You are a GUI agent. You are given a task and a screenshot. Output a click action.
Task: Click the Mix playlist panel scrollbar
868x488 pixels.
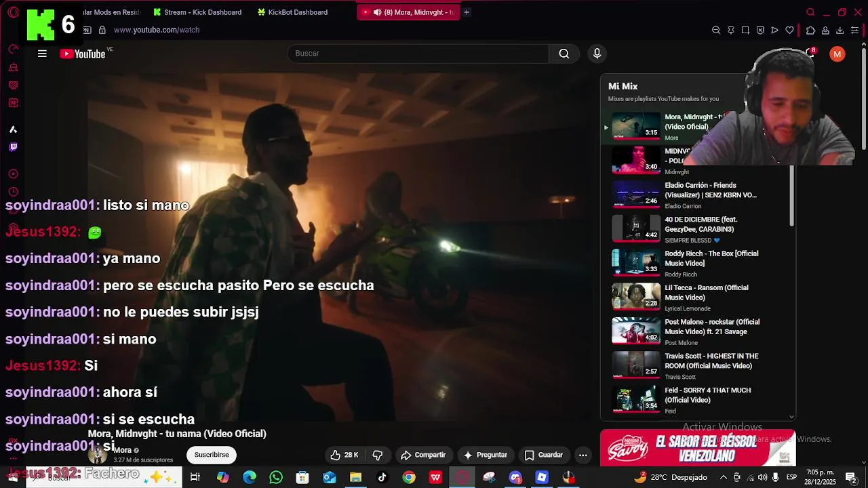coord(791,197)
